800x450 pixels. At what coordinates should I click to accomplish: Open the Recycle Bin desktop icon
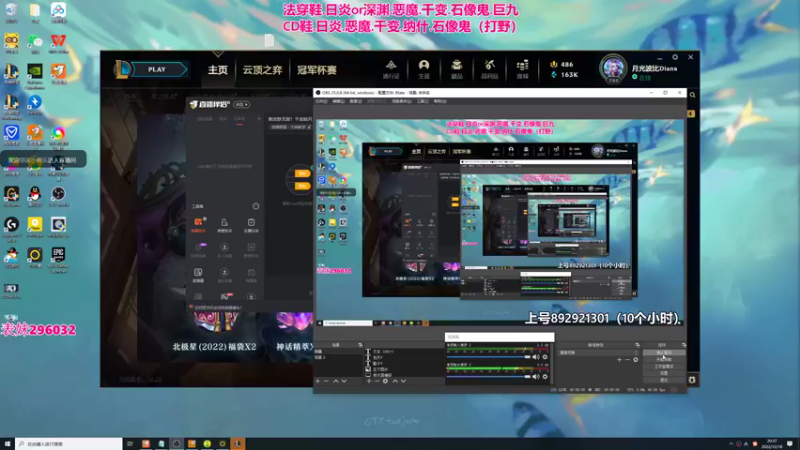coord(11,13)
